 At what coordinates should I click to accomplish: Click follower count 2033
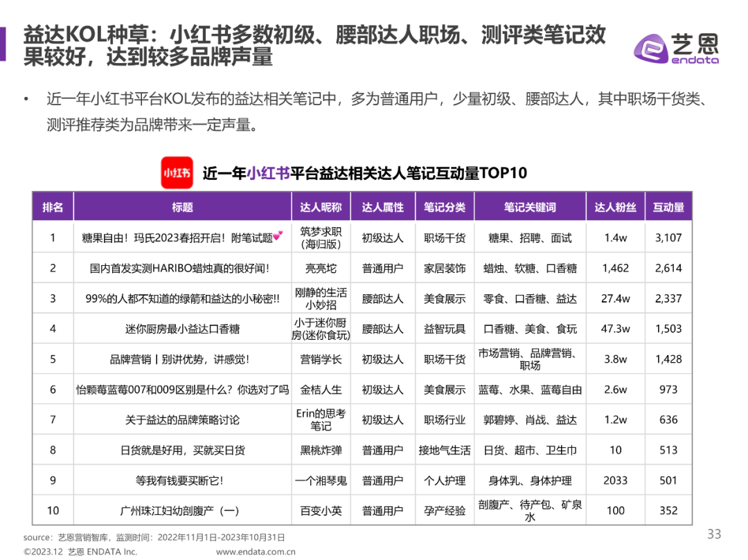click(616, 480)
